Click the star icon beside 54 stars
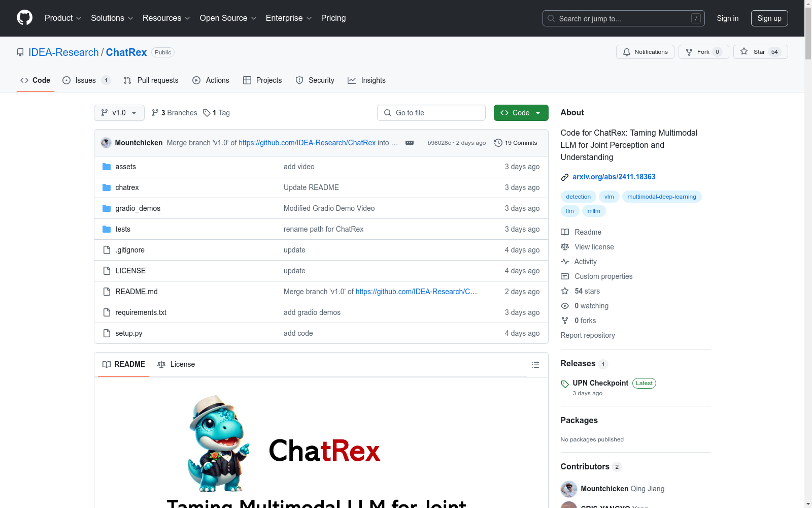The height and width of the screenshot is (508, 812). 565,291
